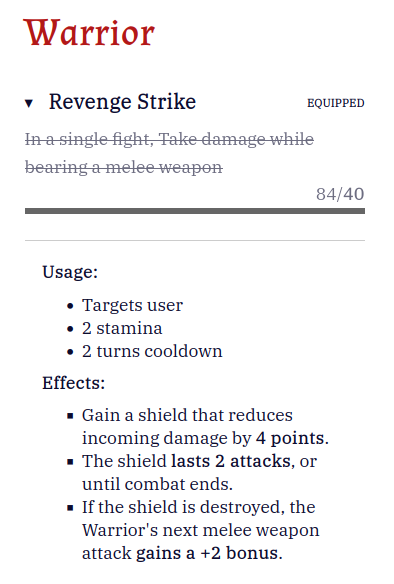The height and width of the screenshot is (584, 394).
Task: Click the struck-through 'bearing a melee weapon' line
Action: coord(124,167)
